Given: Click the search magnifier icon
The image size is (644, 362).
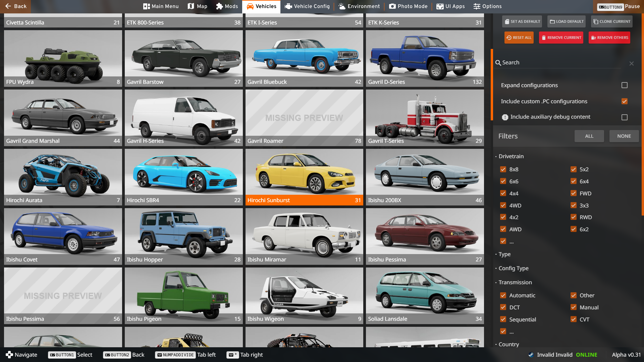Looking at the screenshot, I should tap(498, 63).
